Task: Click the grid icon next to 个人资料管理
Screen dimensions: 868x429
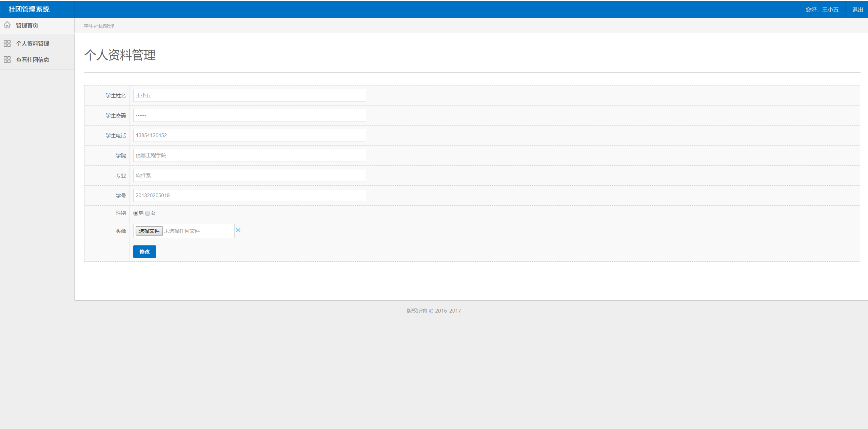Action: 7,43
